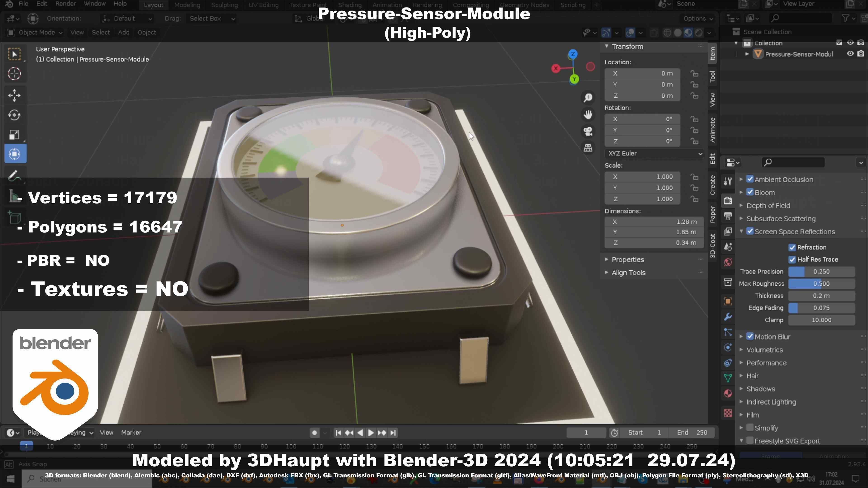Toggle Screen Space Reflections checkbox
Image resolution: width=868 pixels, height=488 pixels.
(x=750, y=231)
